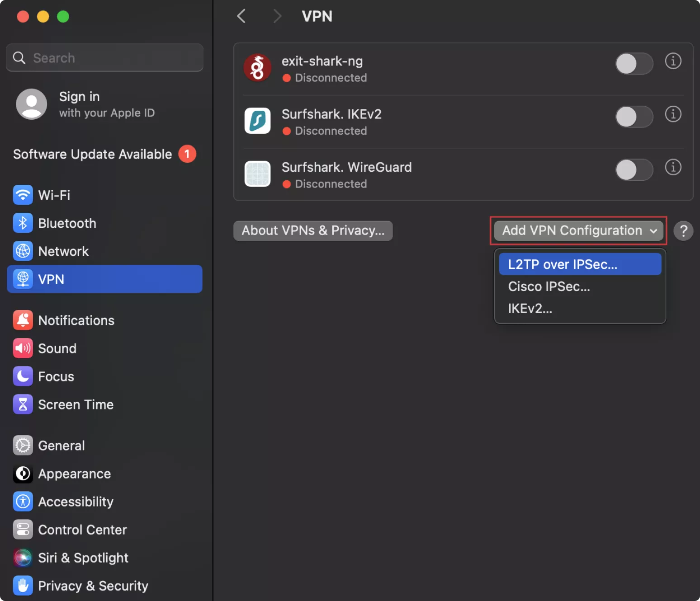
Task: Open Bluetooth settings from sidebar
Action: coord(66,223)
